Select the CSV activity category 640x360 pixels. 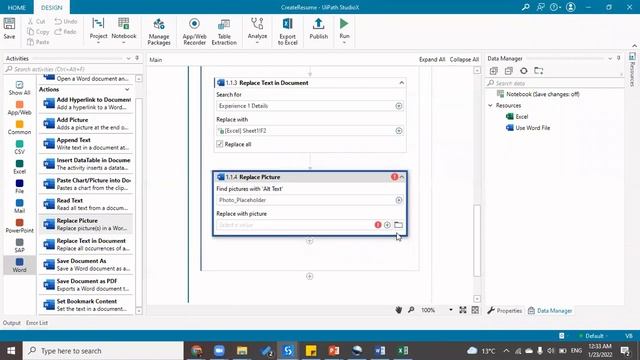19,147
